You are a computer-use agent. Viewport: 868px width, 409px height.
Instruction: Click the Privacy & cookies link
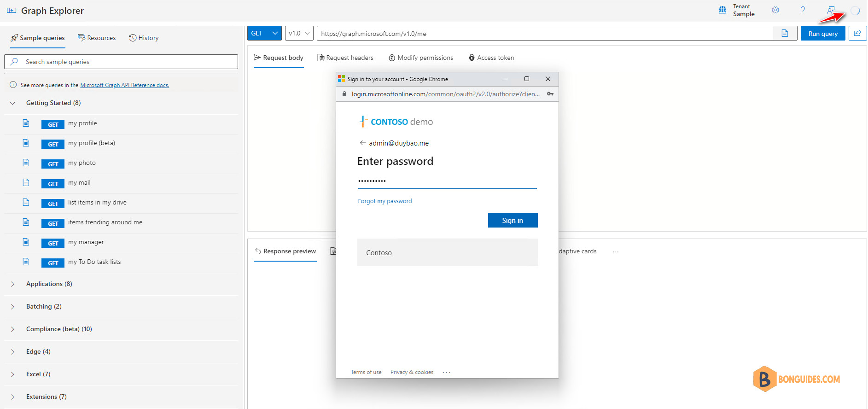pyautogui.click(x=412, y=372)
